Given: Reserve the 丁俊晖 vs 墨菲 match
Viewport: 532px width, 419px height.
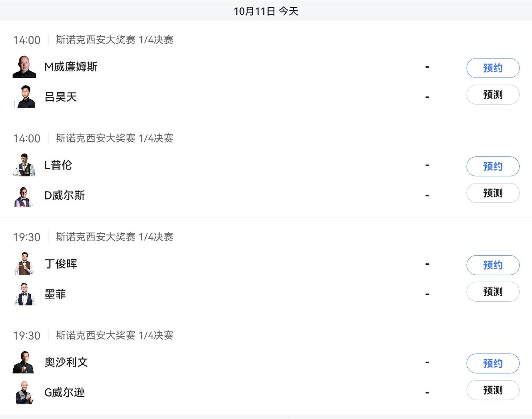Looking at the screenshot, I should 492,265.
